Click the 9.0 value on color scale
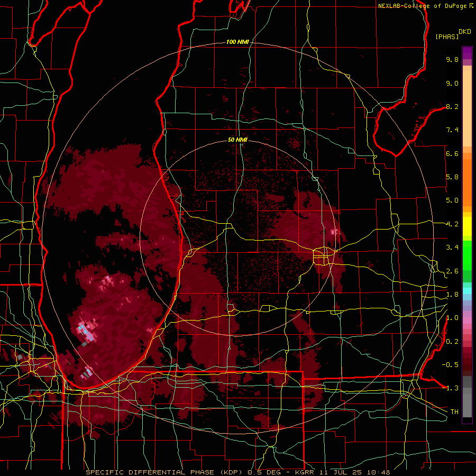Image resolution: width=476 pixels, height=476 pixels. point(452,83)
